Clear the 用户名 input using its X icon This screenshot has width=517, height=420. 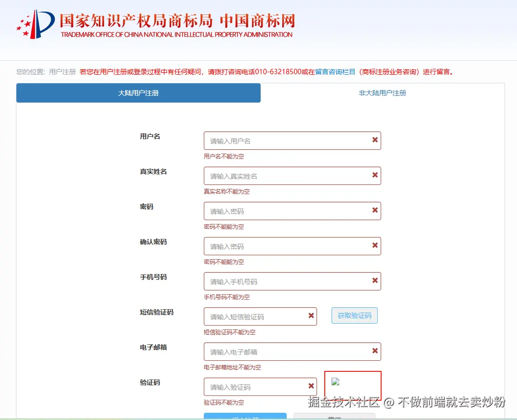point(375,140)
